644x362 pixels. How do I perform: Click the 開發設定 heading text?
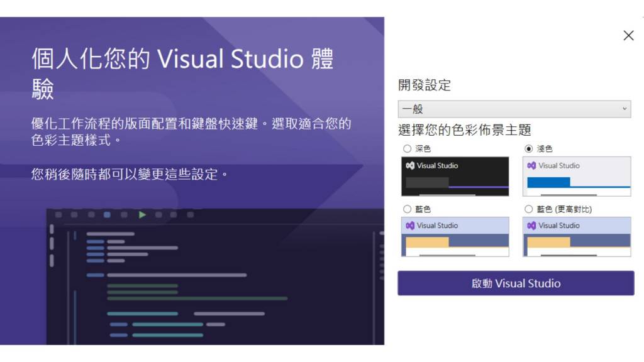tap(425, 85)
